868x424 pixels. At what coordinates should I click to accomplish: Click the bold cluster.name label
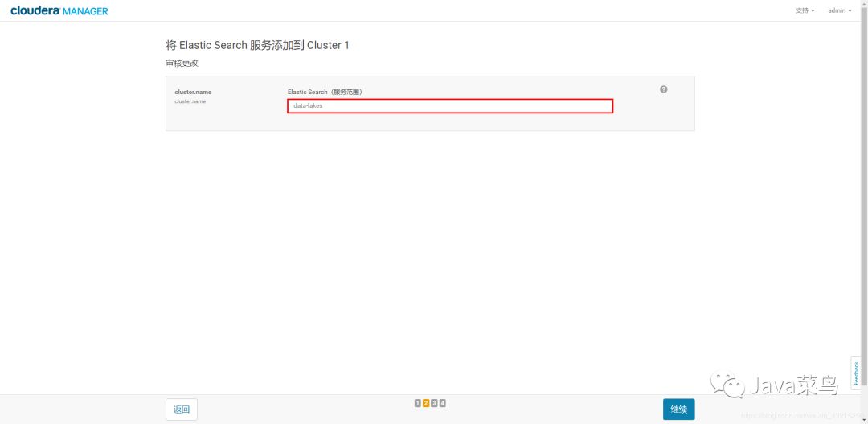click(x=193, y=92)
